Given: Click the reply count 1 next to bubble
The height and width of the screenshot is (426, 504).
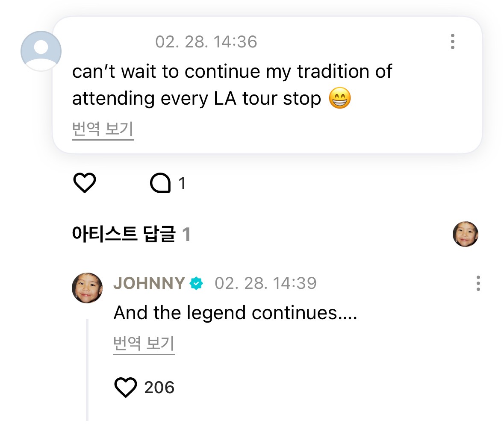Looking at the screenshot, I should tap(182, 184).
